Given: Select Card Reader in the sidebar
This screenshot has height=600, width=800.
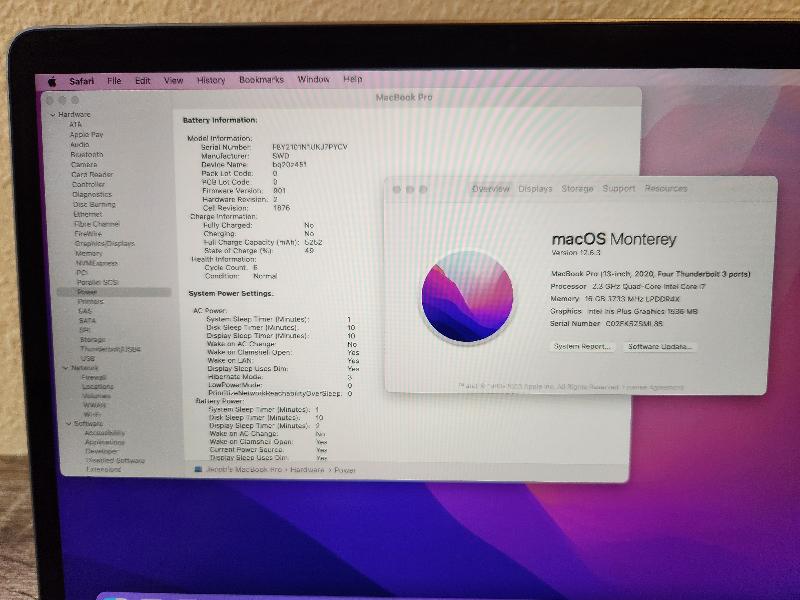Looking at the screenshot, I should coord(92,174).
